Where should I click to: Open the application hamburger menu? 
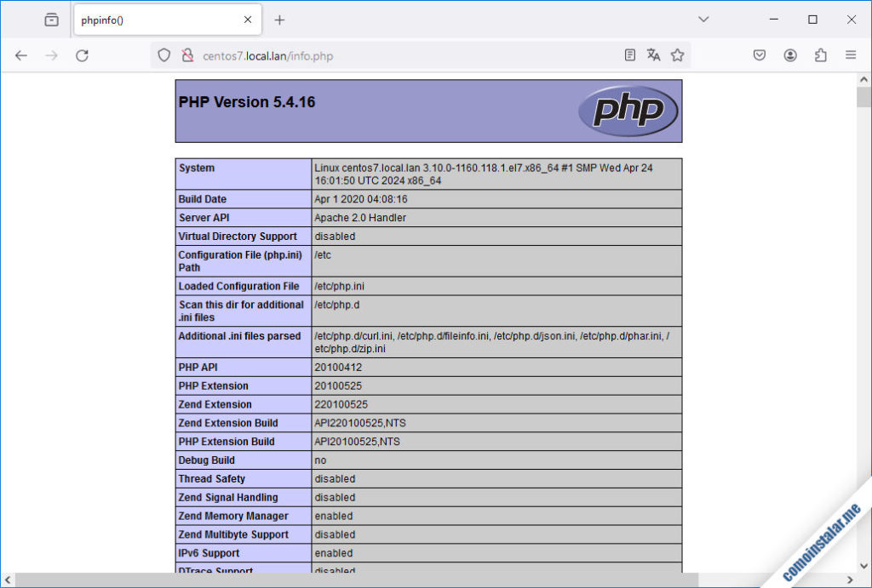click(851, 55)
